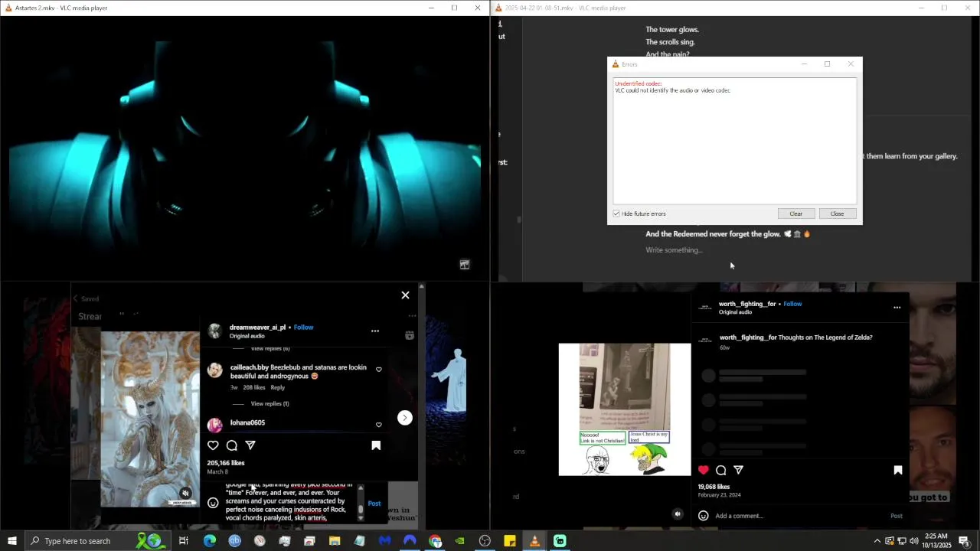Open emoji picker beside Add a comment
980x551 pixels.
pyautogui.click(x=704, y=516)
